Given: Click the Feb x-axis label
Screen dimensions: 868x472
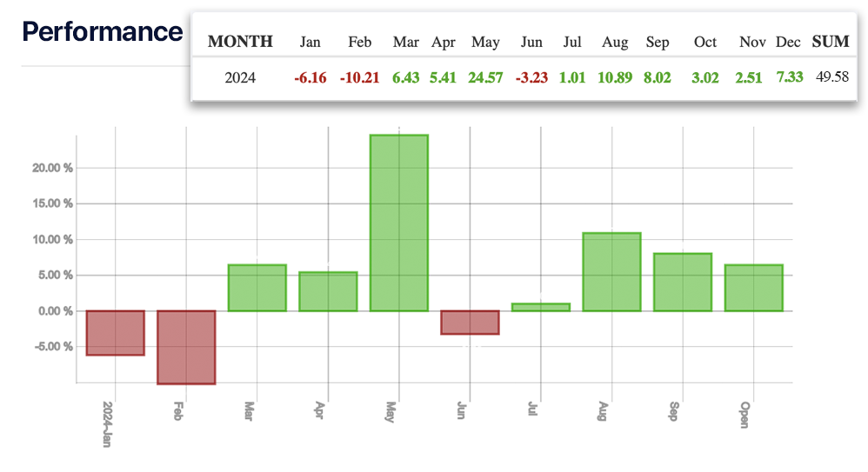Looking at the screenshot, I should point(178,410).
